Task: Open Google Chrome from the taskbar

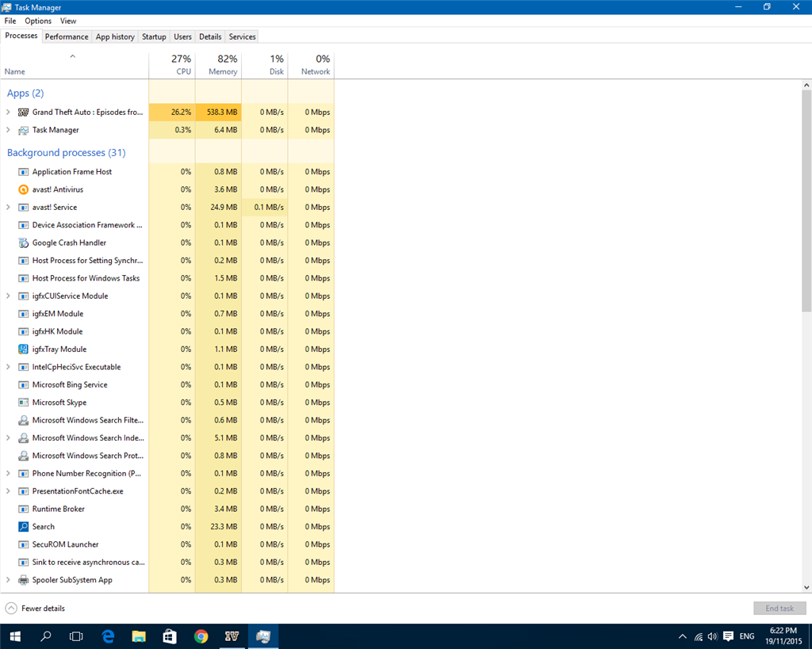Action: [x=201, y=636]
